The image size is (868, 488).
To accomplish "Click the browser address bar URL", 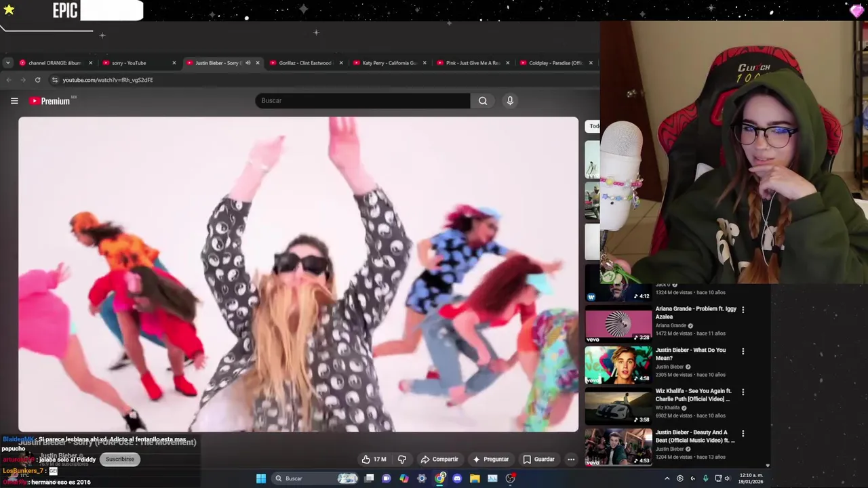I will click(108, 80).
